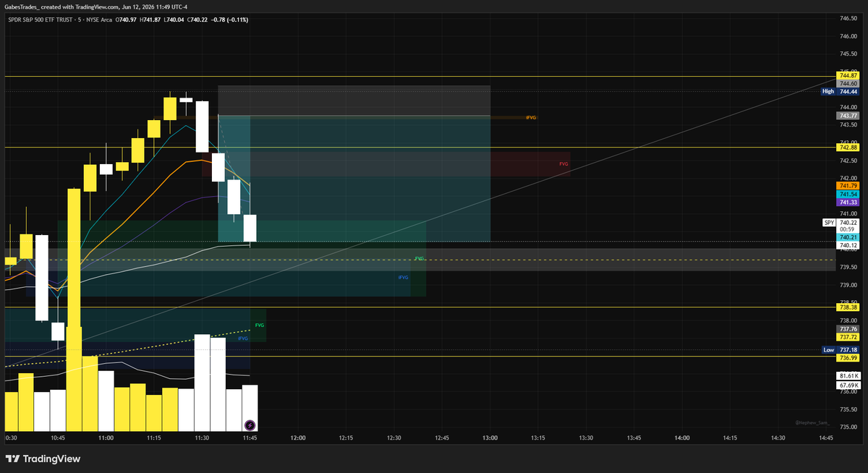Click the purple lightning bolt icon near 11:45
The width and height of the screenshot is (868, 473).
[250, 426]
